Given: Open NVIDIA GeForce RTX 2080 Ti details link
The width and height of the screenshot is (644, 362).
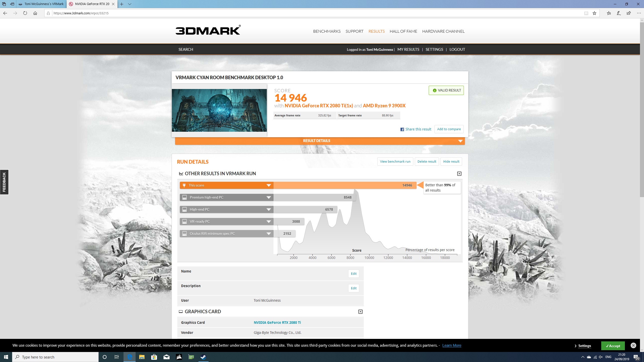Looking at the screenshot, I should 277,323.
